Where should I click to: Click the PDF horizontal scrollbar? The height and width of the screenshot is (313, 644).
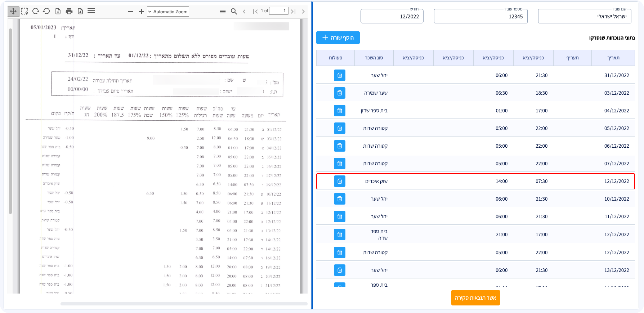coord(184,304)
